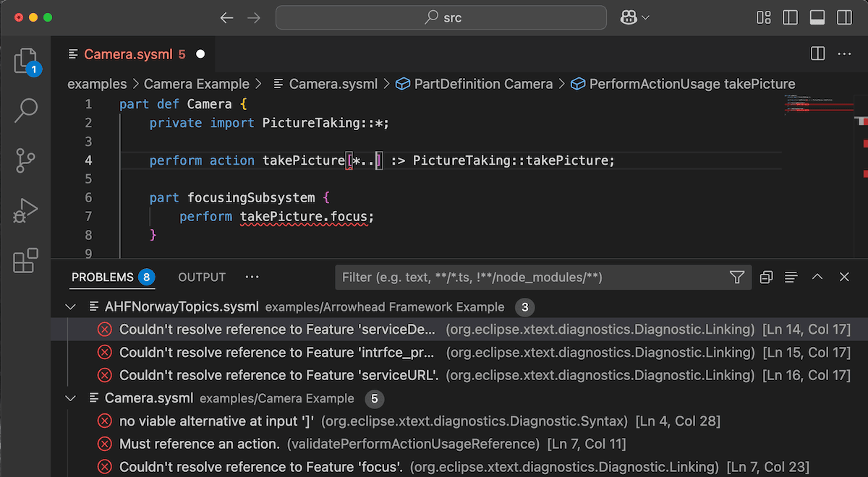Image resolution: width=868 pixels, height=477 pixels.
Task: Switch to the OUTPUT panel tab
Action: pos(202,277)
